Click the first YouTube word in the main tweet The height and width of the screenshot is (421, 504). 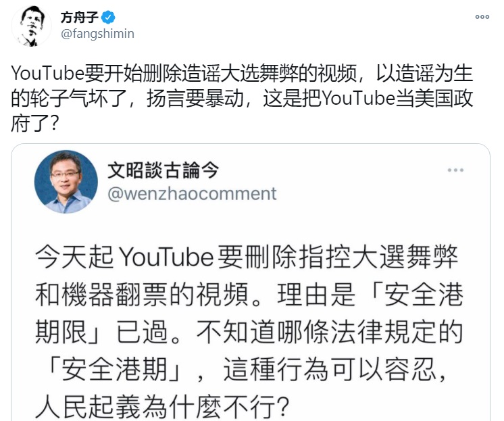[48, 73]
